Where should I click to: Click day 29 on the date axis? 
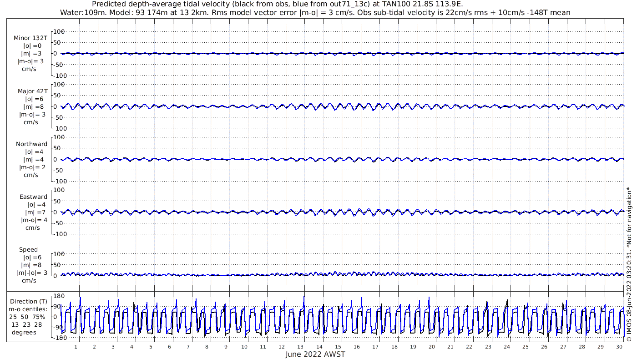[x=601, y=347]
